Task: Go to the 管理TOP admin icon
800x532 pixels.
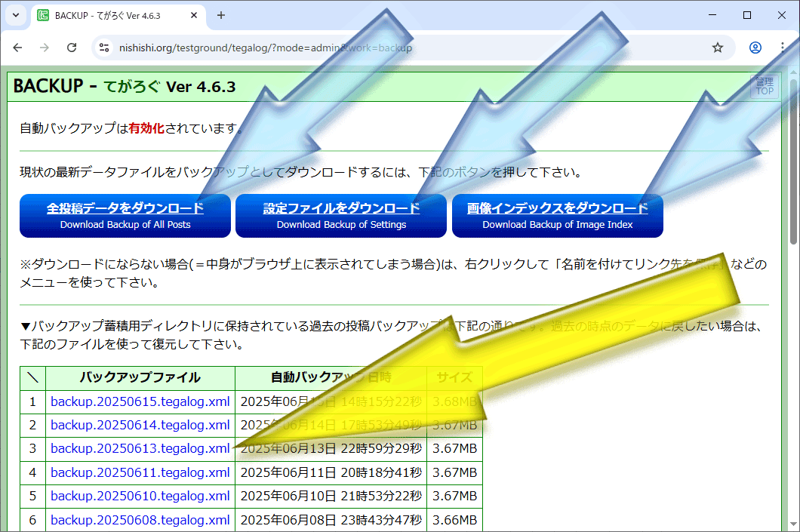Action: click(765, 86)
